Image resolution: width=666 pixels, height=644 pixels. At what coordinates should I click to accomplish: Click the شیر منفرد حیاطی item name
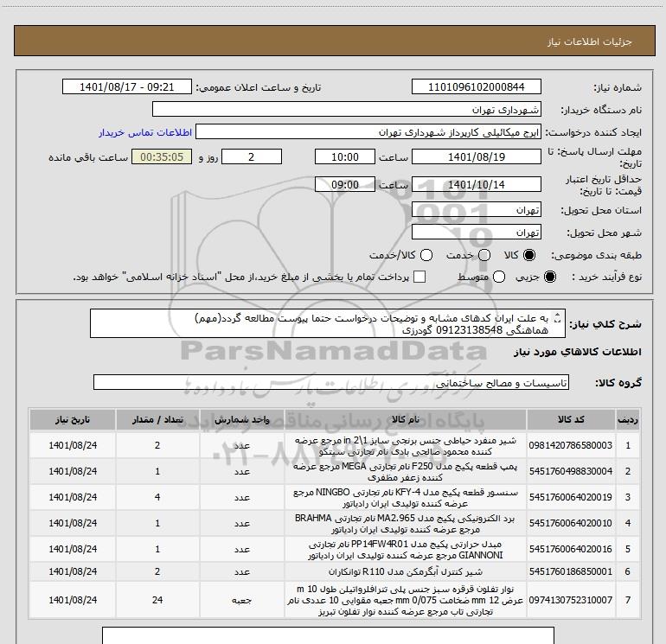point(405,446)
